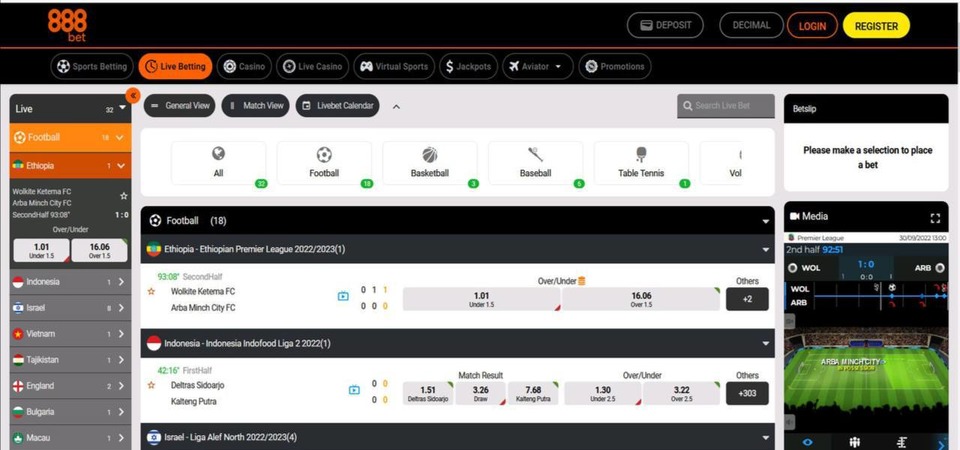Collapse Israel Liga Alef North section
This screenshot has width=960, height=450.
click(457, 437)
